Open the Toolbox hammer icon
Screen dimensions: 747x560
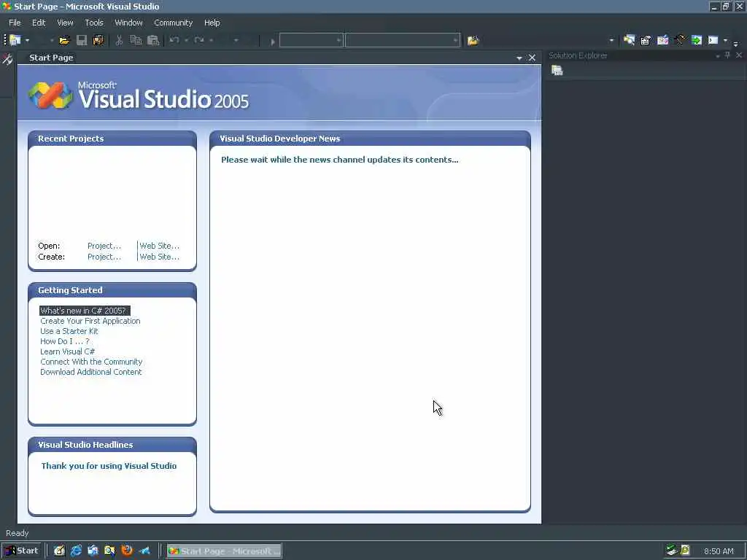point(680,41)
